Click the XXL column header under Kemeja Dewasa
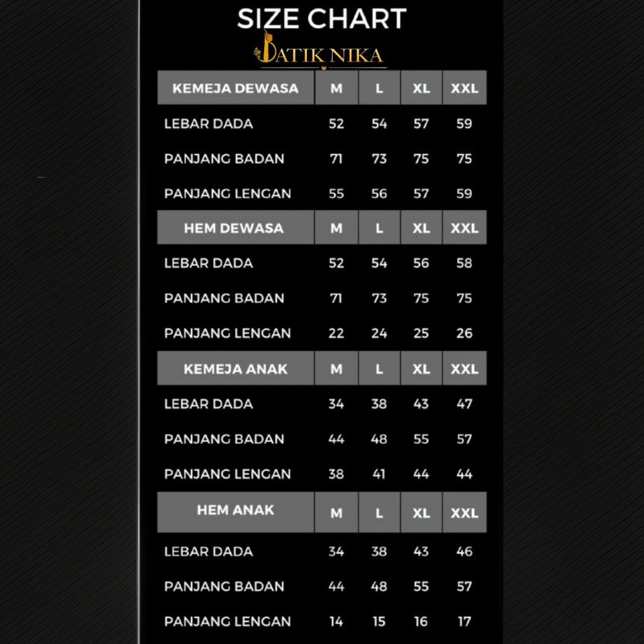 (x=464, y=88)
